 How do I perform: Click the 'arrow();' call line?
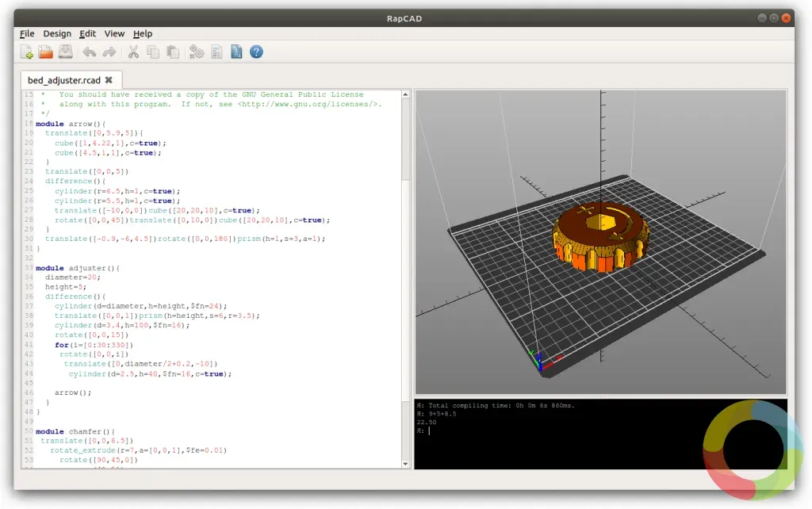(x=73, y=392)
